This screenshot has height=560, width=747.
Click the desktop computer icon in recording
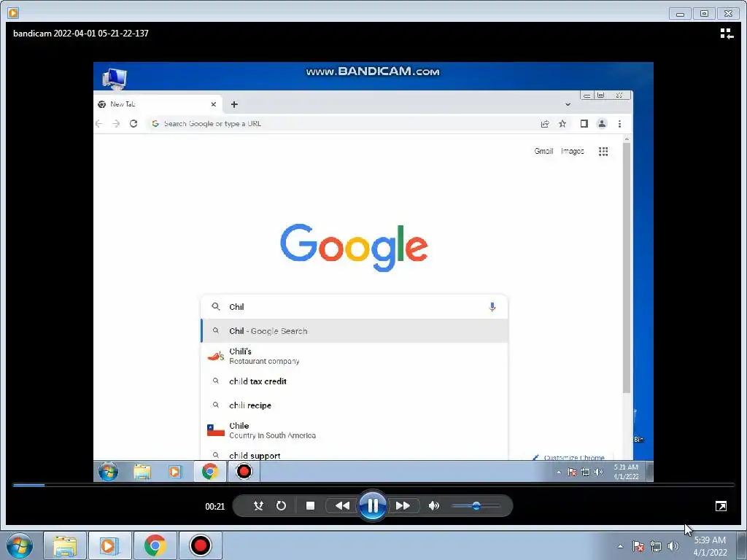pyautogui.click(x=115, y=79)
